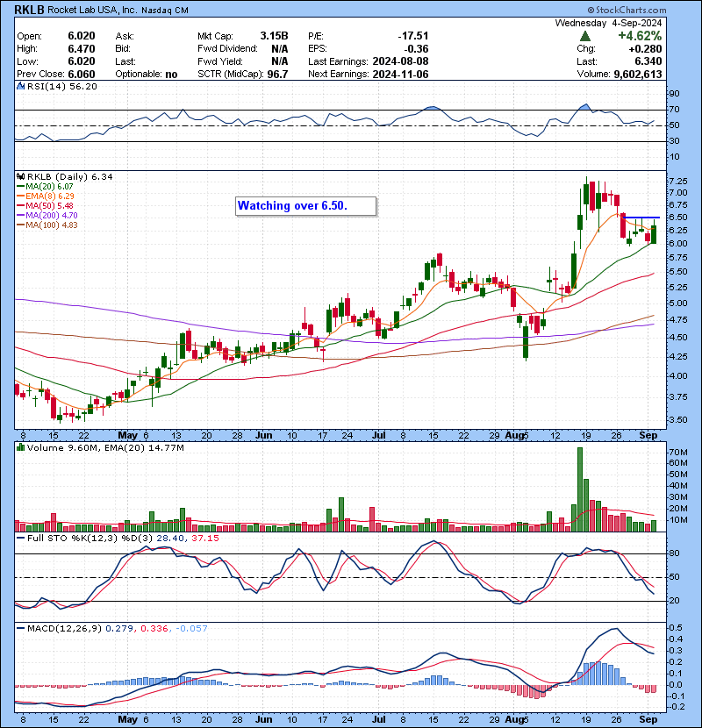Image resolution: width=702 pixels, height=728 pixels.
Task: Click the RSI(14) indicator chart icon
Action: coord(20,86)
